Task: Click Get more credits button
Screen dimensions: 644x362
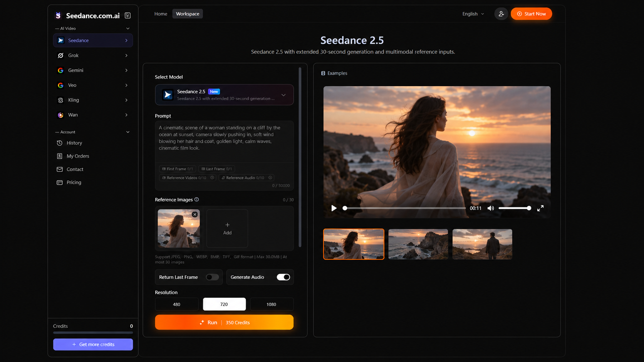Action: [x=93, y=344]
